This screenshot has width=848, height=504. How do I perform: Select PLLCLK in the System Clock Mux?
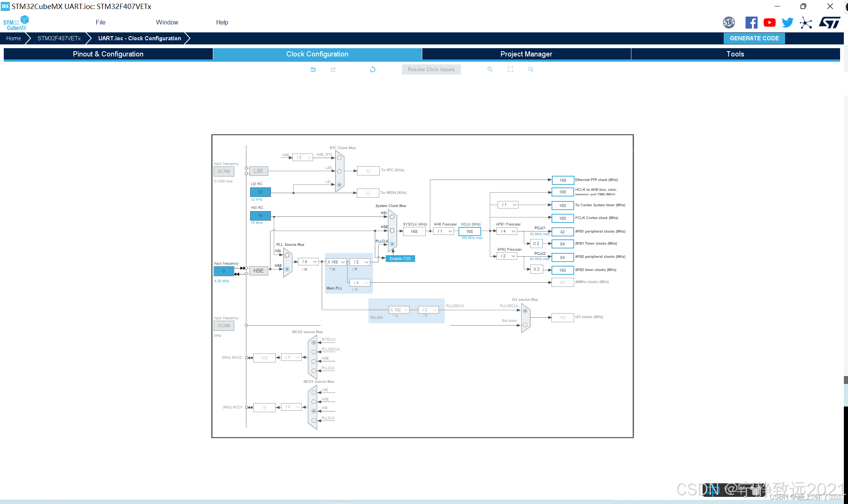(x=392, y=244)
